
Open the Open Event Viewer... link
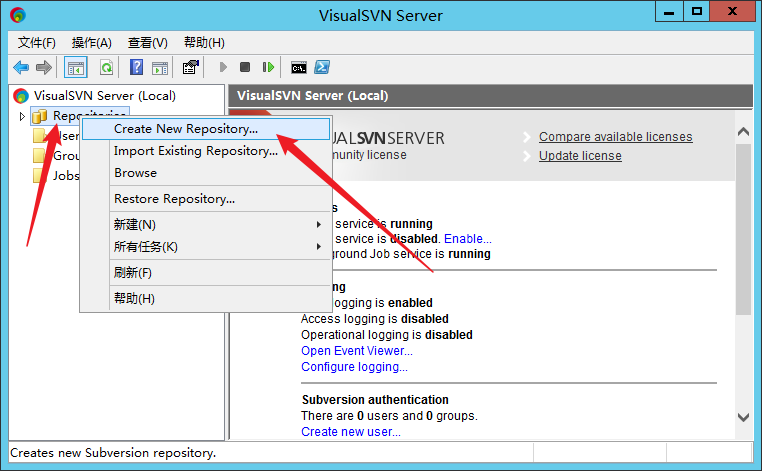pos(357,351)
